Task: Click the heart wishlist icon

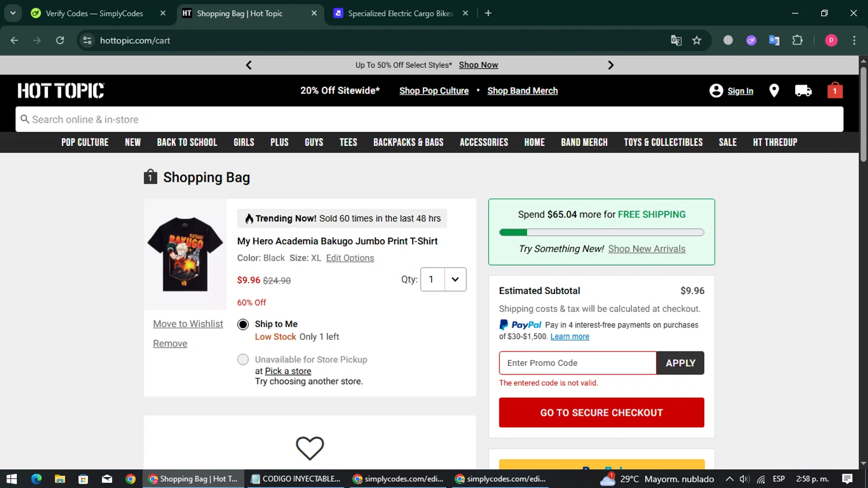Action: click(310, 448)
